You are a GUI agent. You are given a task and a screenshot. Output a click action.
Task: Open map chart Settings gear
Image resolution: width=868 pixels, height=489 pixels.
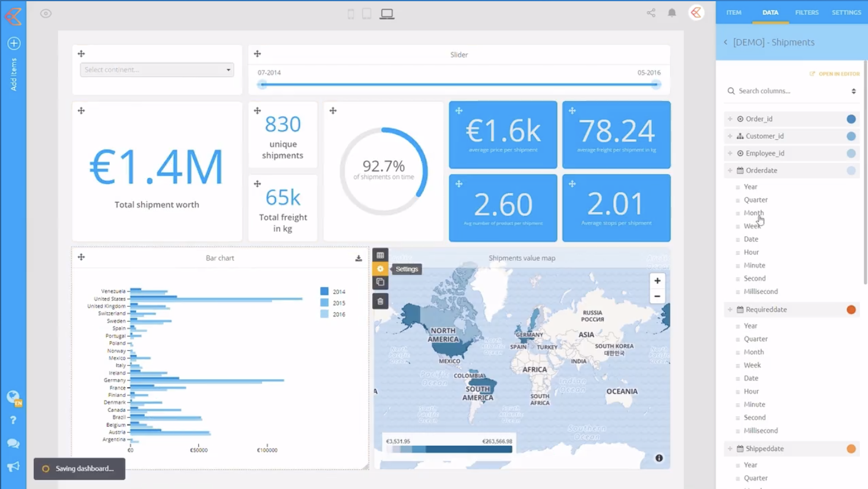click(x=381, y=269)
